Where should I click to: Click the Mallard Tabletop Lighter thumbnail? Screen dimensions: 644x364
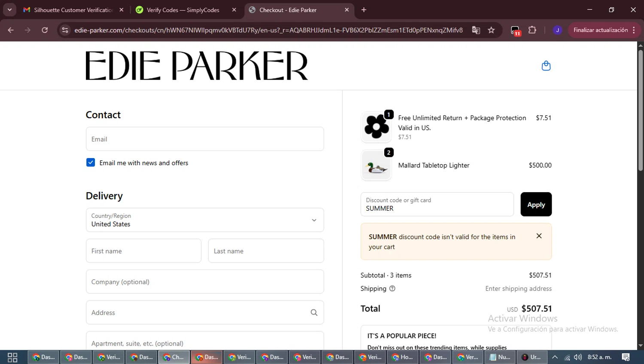[x=376, y=165]
